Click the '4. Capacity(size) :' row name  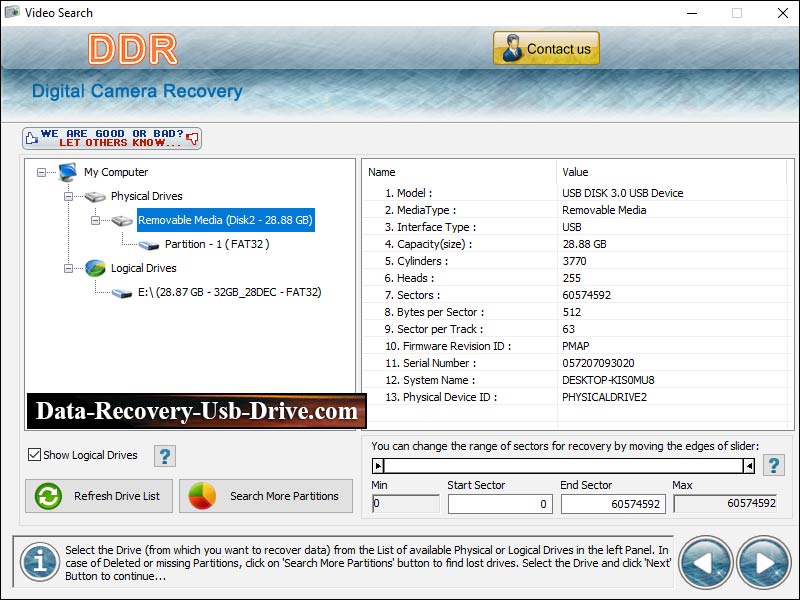(x=428, y=244)
